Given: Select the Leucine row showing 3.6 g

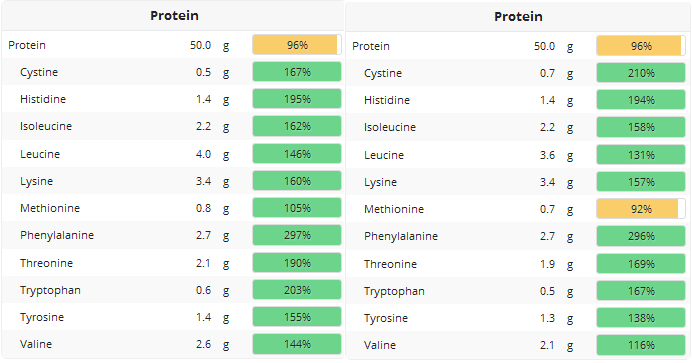Looking at the screenshot, I should (518, 155).
